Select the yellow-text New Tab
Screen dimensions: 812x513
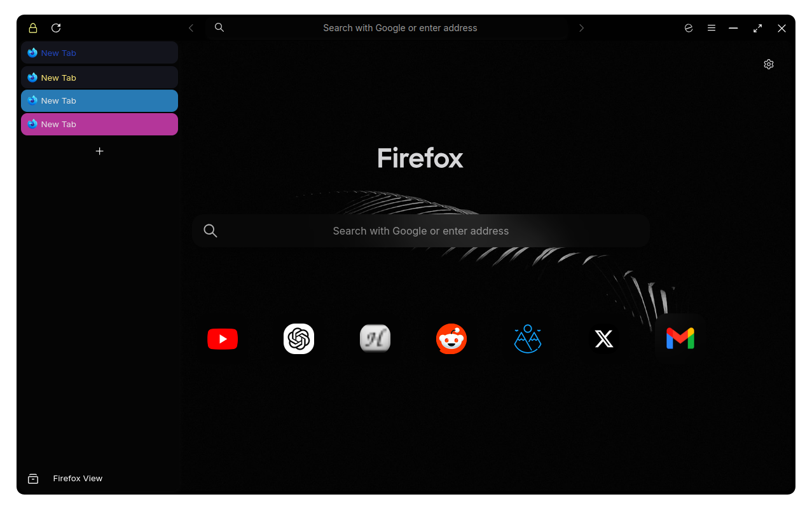99,78
